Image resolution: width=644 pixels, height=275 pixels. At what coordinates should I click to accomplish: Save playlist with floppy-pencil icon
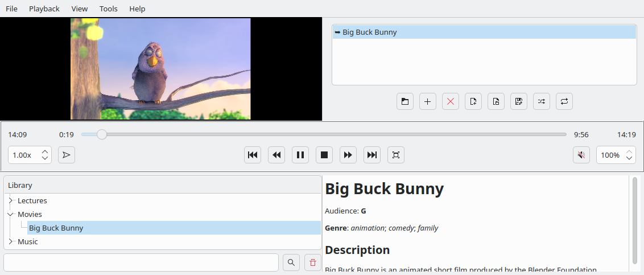click(x=519, y=101)
